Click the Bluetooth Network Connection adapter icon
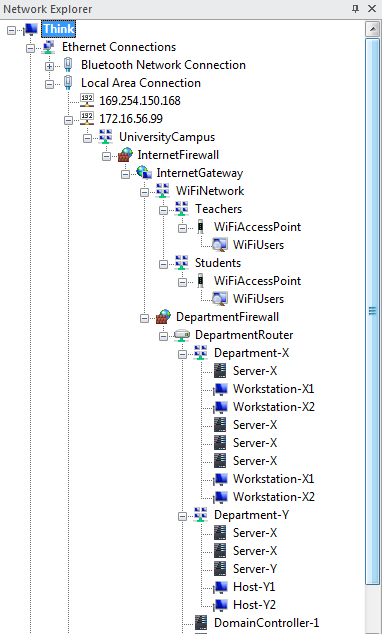Viewport: 382px width, 634px height. (68, 65)
